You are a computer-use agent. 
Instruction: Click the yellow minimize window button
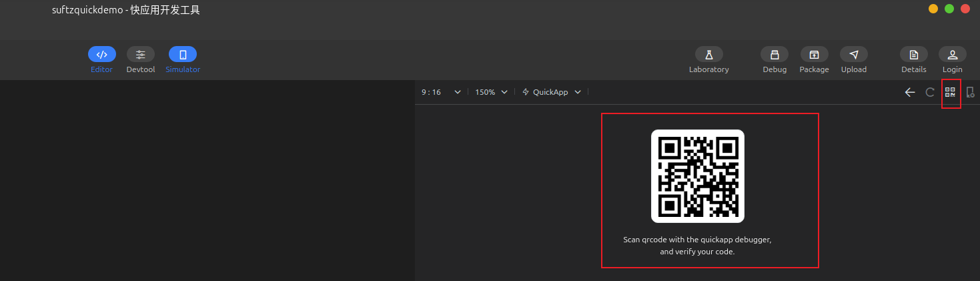tap(933, 9)
